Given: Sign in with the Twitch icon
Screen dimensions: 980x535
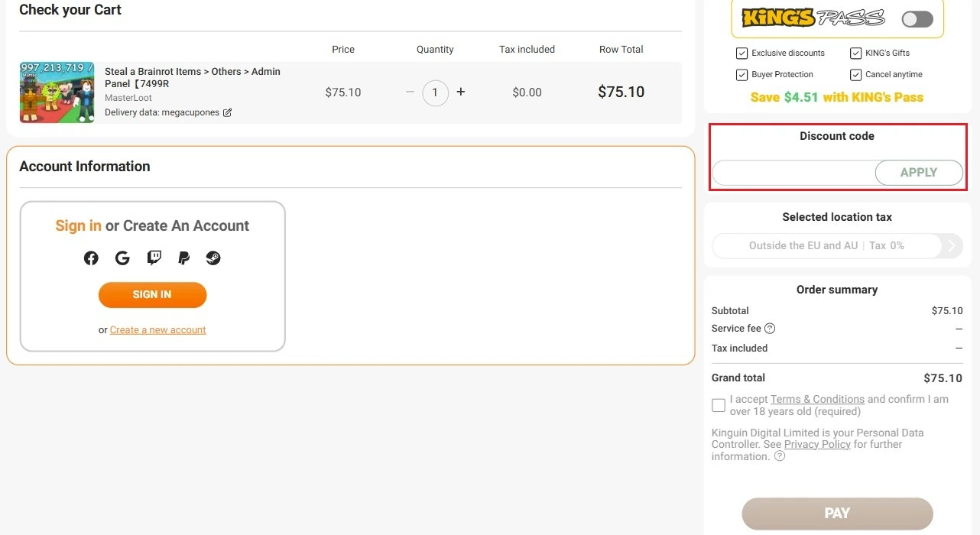Looking at the screenshot, I should click(x=154, y=258).
